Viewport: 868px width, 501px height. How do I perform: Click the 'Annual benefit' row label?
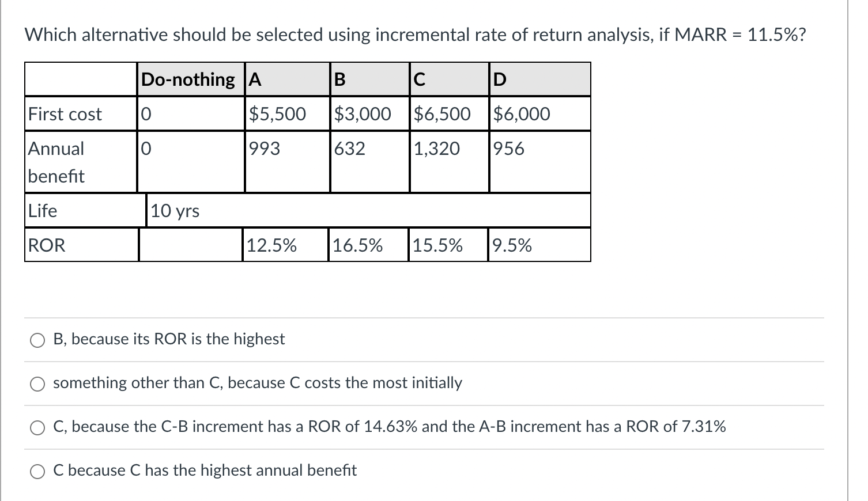click(x=56, y=162)
